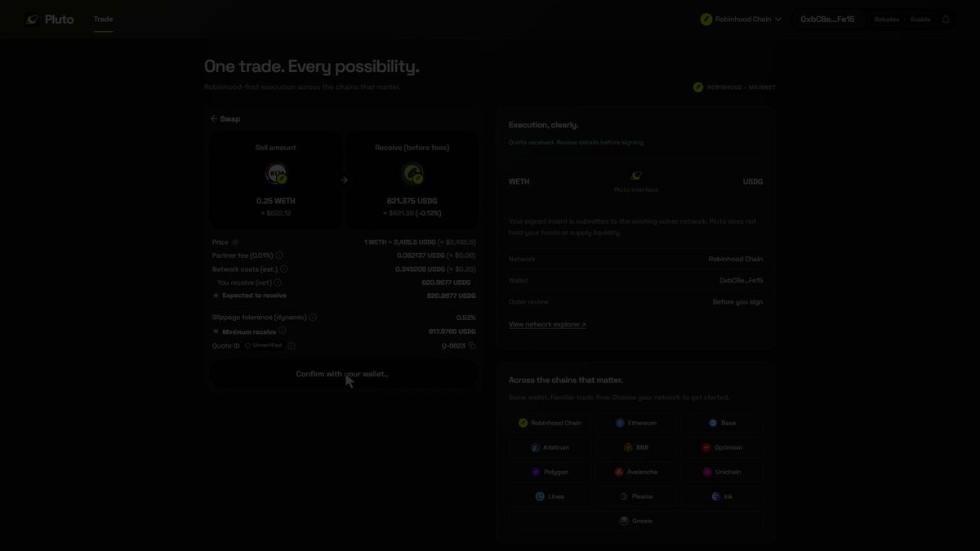Show Partner fee info tooltip
This screenshot has height=551, width=980.
coord(279,256)
